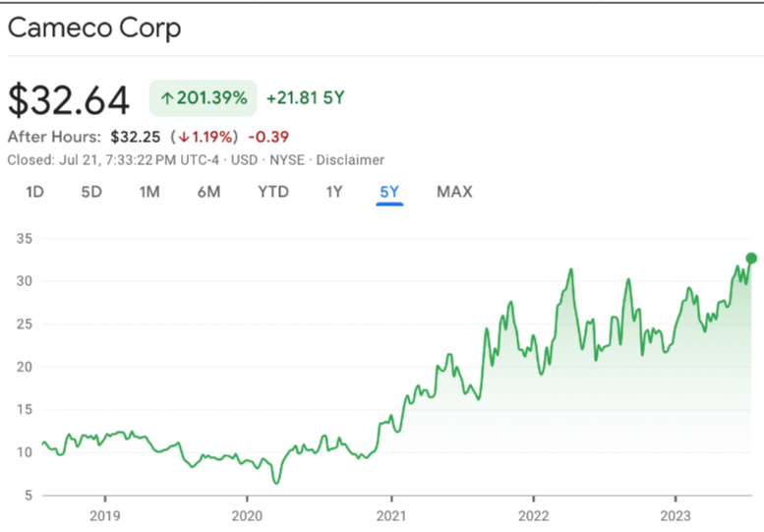Select the 1Y time range tab
Image resolution: width=764 pixels, height=532 pixels.
coord(334,192)
